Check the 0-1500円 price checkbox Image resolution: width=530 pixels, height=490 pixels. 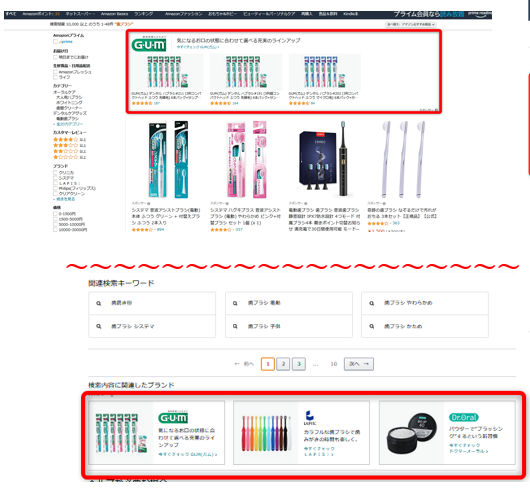tap(55, 214)
